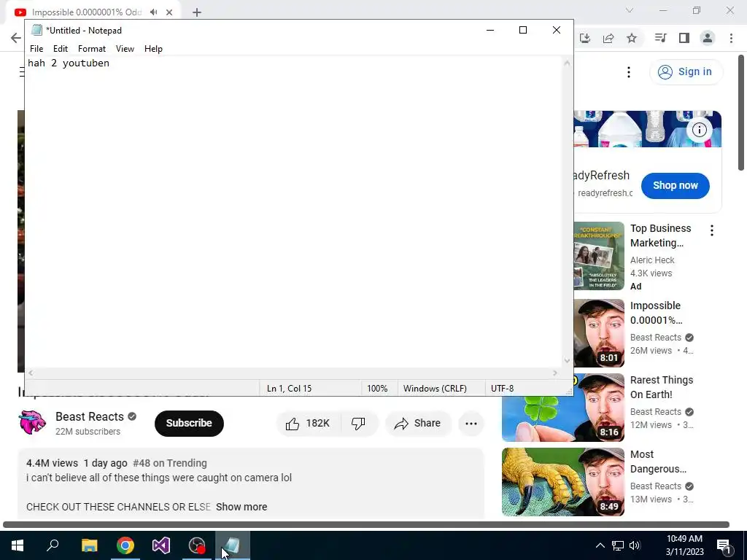Click the #48 on Trending link
This screenshot has width=747, height=560.
(169, 463)
